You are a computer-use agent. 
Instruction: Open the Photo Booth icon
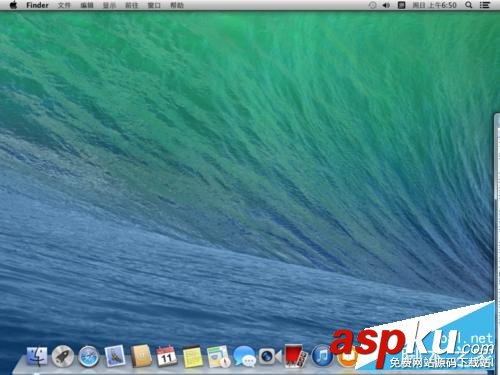click(296, 356)
